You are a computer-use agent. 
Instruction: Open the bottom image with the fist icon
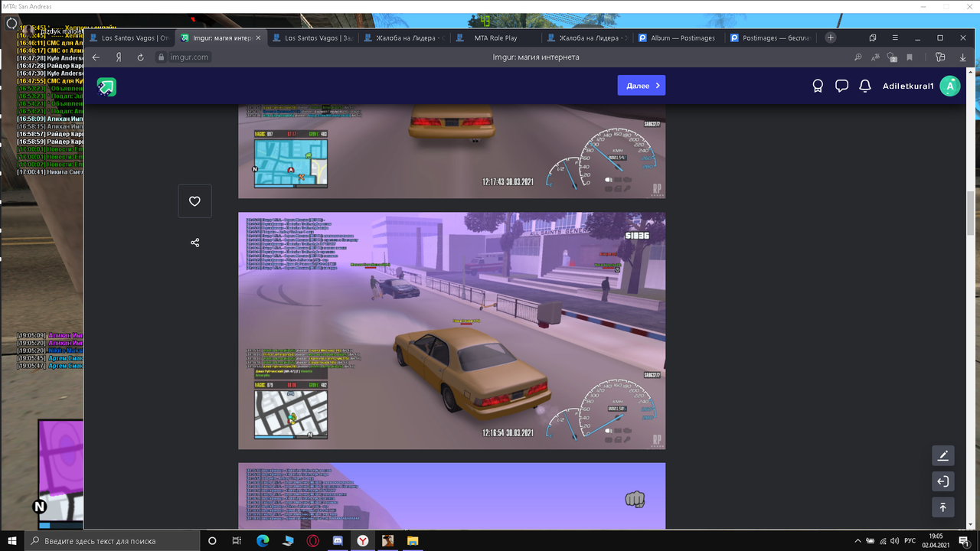point(452,496)
